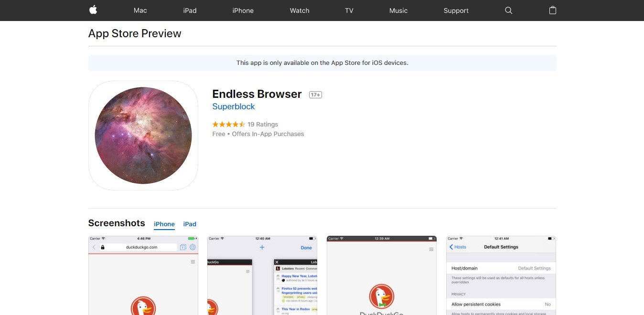Click the iOS-only availability banner
The height and width of the screenshot is (315, 644).
click(x=322, y=63)
